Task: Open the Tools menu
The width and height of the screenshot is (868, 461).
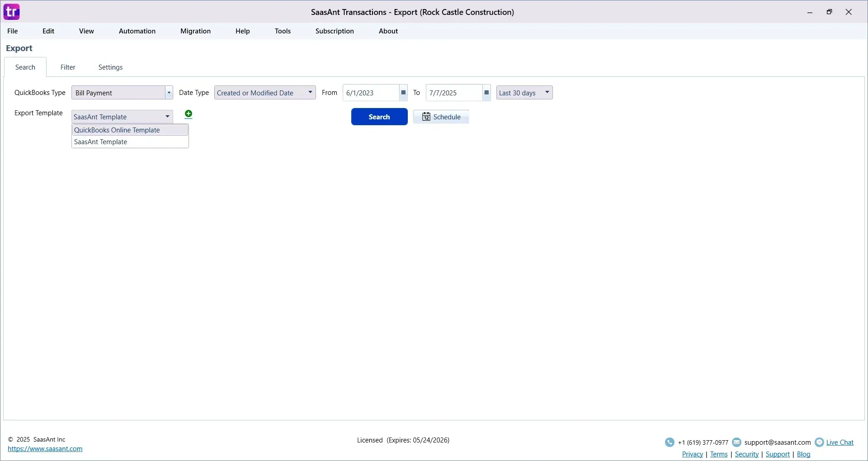Action: point(283,31)
